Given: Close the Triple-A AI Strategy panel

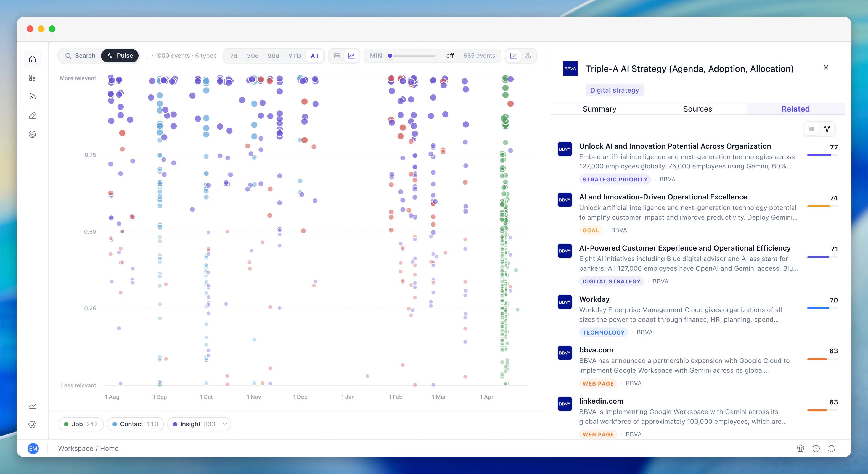Looking at the screenshot, I should coord(826,67).
